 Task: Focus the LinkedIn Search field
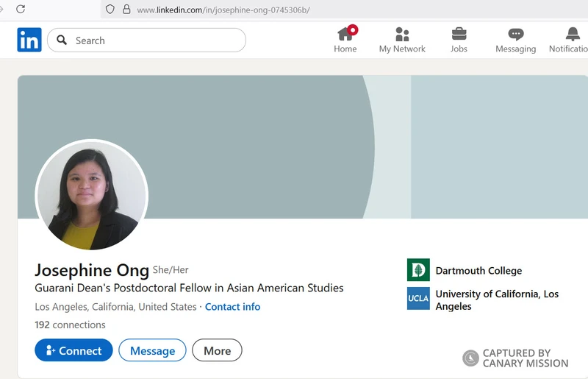click(154, 40)
